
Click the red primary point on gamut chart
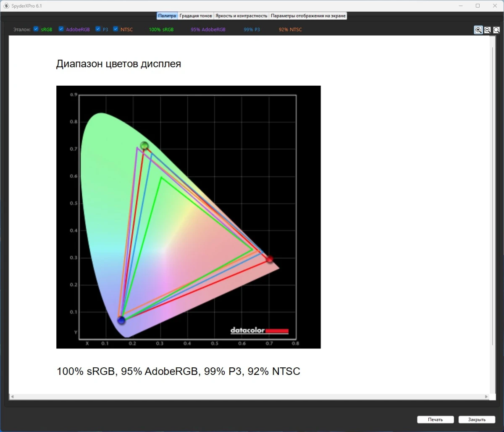[x=270, y=259]
